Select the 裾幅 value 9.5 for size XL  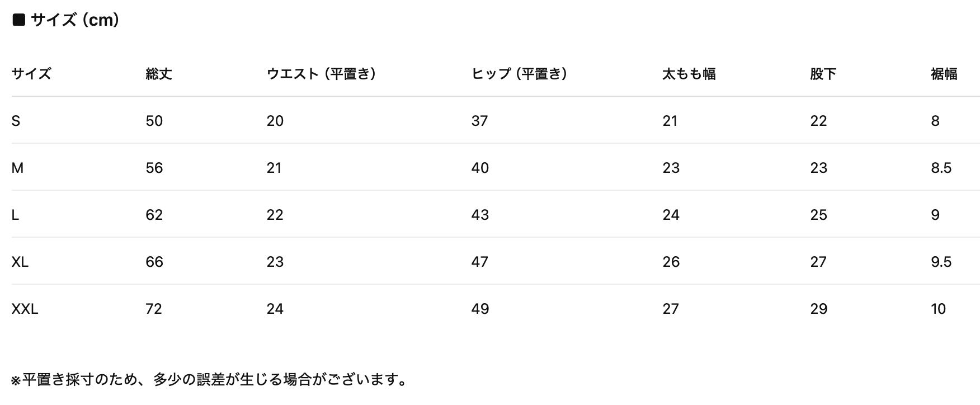(941, 262)
